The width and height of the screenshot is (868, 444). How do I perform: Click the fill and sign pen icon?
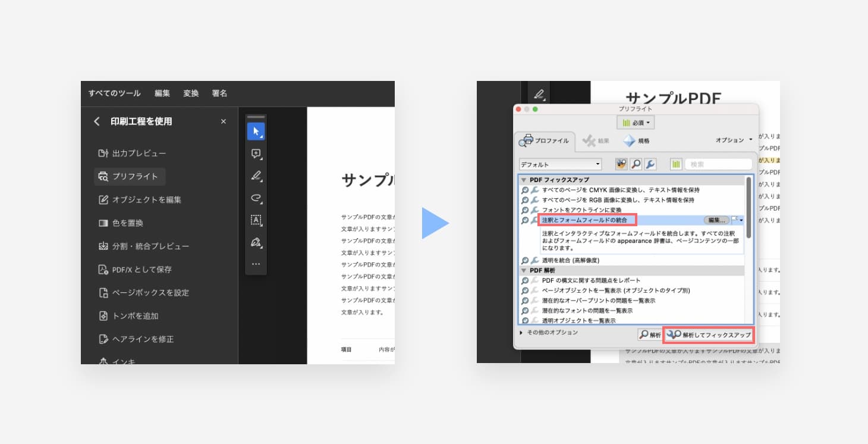coord(256,242)
